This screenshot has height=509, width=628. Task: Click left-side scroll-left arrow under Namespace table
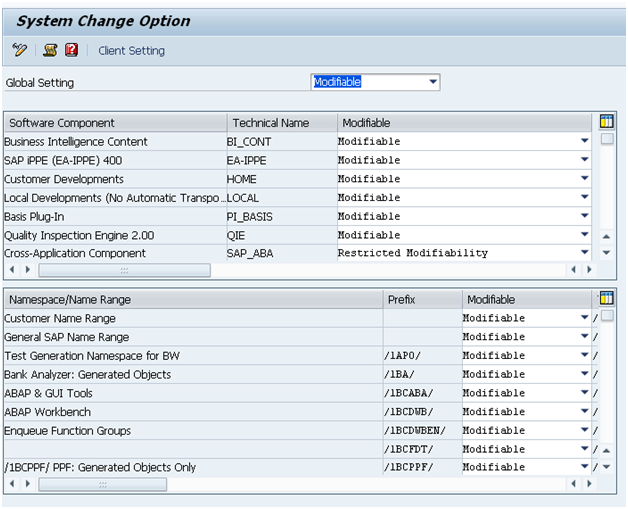12,484
